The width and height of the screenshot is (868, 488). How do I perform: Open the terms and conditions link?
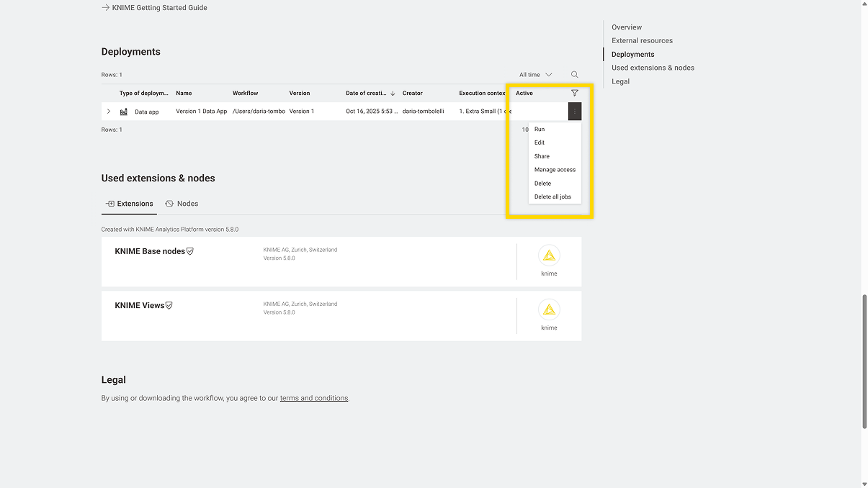(x=314, y=398)
